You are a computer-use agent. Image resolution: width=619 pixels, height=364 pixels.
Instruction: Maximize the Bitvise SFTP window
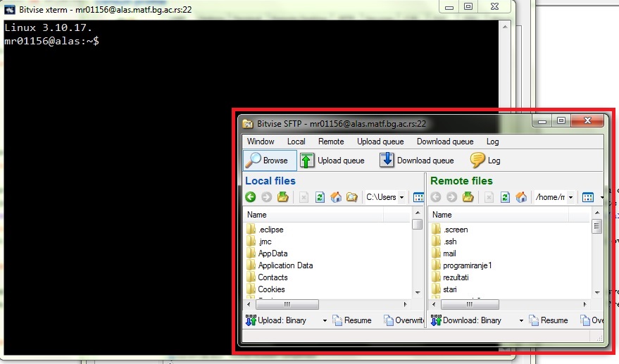coord(561,120)
